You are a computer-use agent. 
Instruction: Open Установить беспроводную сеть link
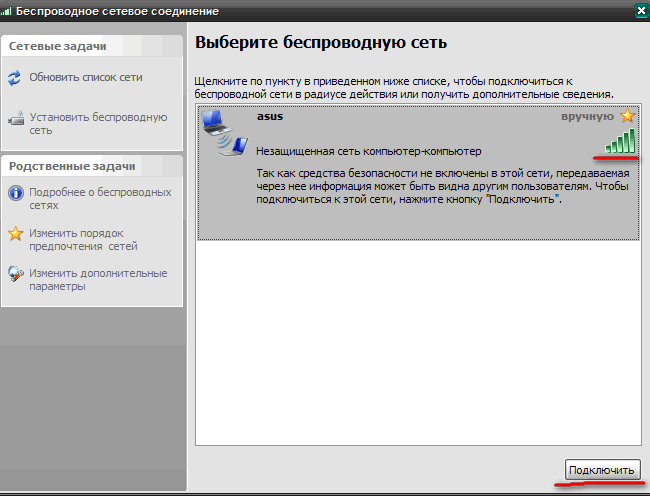click(x=98, y=124)
